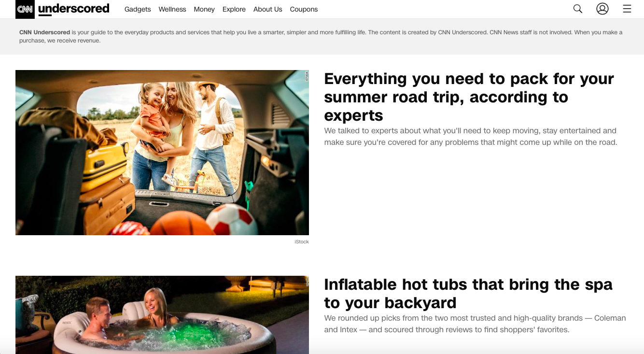This screenshot has width=644, height=354.
Task: Open the Gadgets menu item
Action: [138, 9]
